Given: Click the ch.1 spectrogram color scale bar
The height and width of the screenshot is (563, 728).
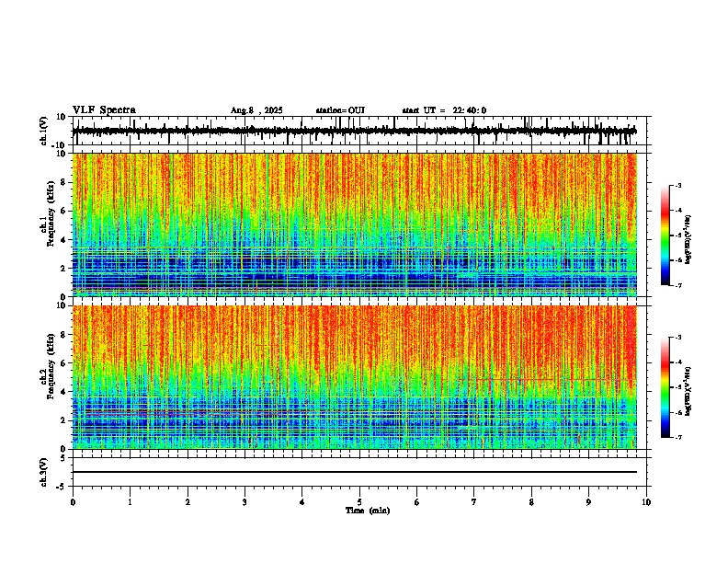Looking at the screenshot, I should pyautogui.click(x=665, y=236).
